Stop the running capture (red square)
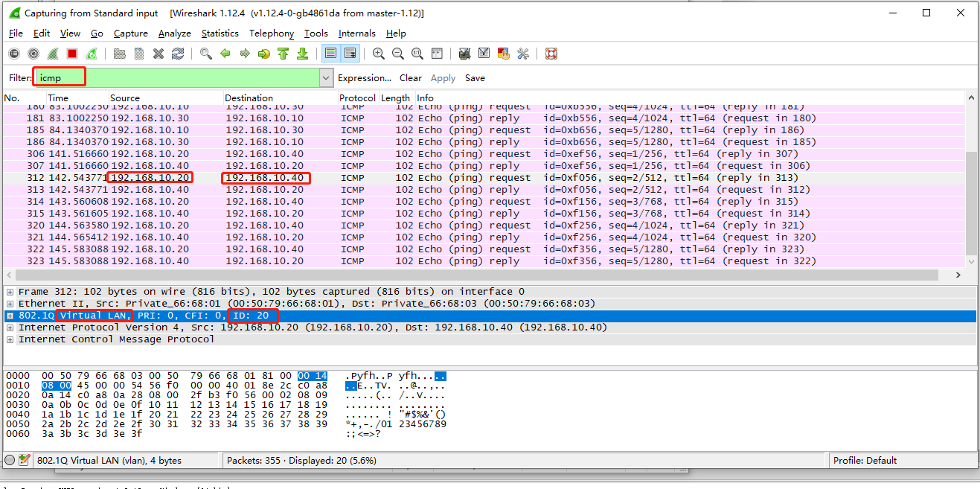Viewport: 980px width, 489px height. click(x=72, y=54)
